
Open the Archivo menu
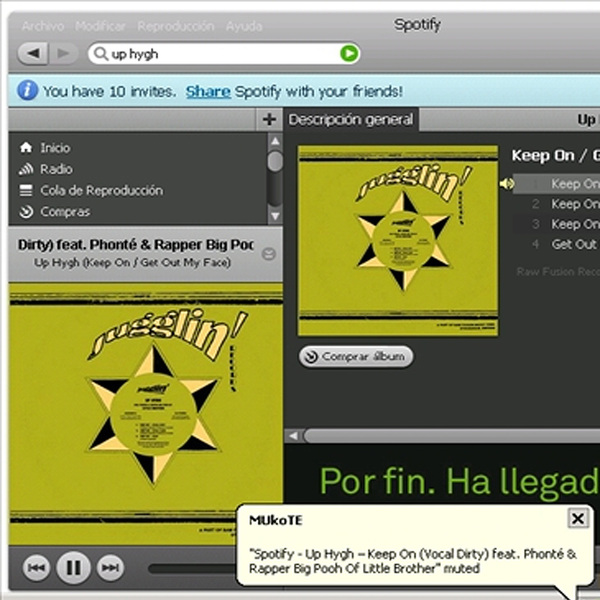pos(43,26)
